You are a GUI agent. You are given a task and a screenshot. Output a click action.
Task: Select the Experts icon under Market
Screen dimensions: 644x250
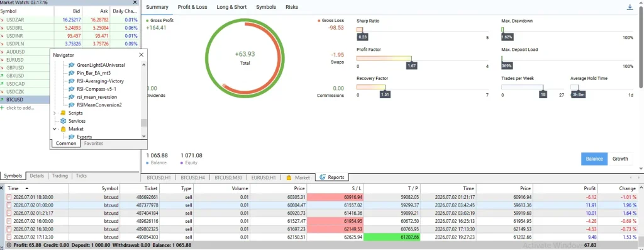(x=72, y=137)
